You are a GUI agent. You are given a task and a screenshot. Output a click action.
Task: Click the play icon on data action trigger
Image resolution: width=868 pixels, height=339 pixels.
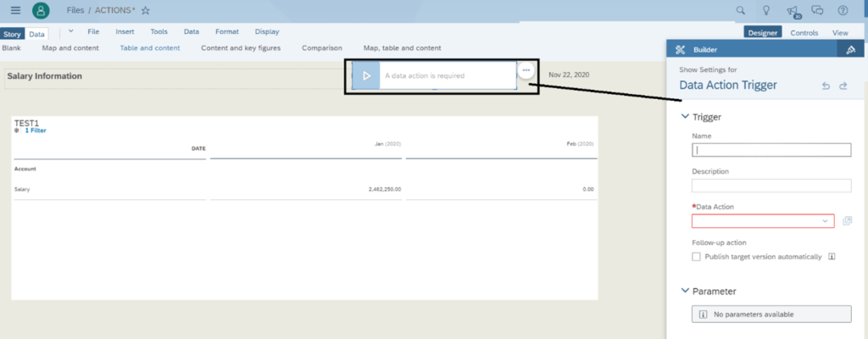[366, 76]
